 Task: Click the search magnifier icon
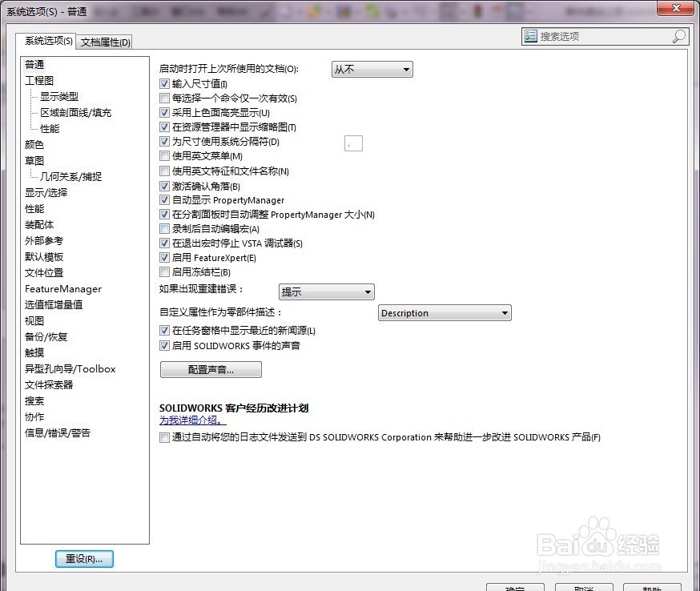678,36
